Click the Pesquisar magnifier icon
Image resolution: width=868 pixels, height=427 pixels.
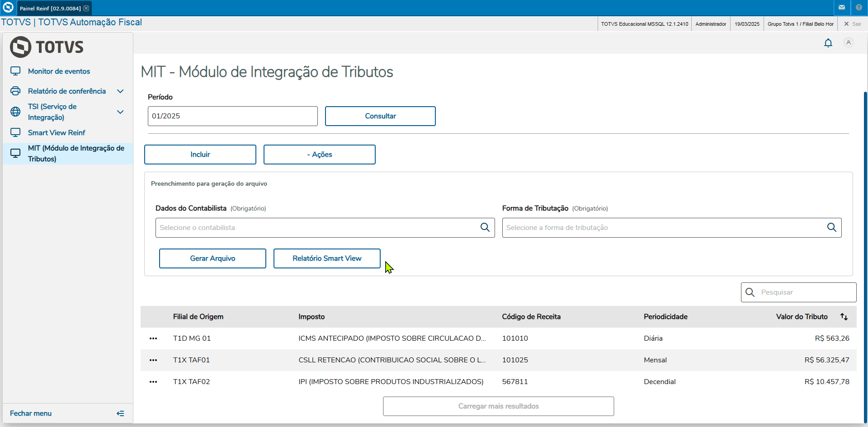coord(750,292)
